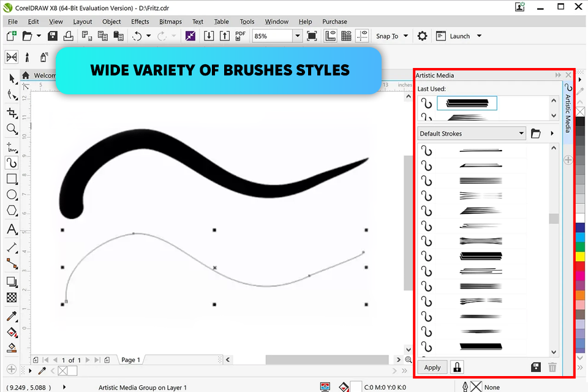Open the Launch dropdown arrow
The height and width of the screenshot is (392, 588).
click(479, 36)
